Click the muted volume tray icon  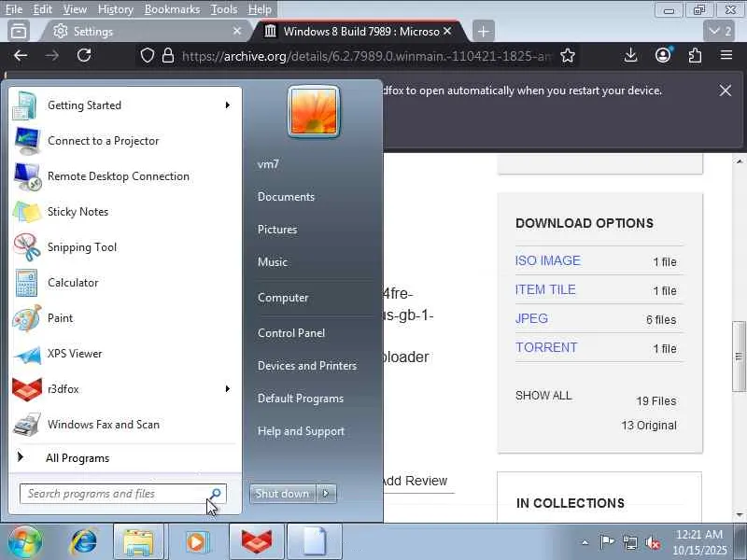tap(653, 542)
